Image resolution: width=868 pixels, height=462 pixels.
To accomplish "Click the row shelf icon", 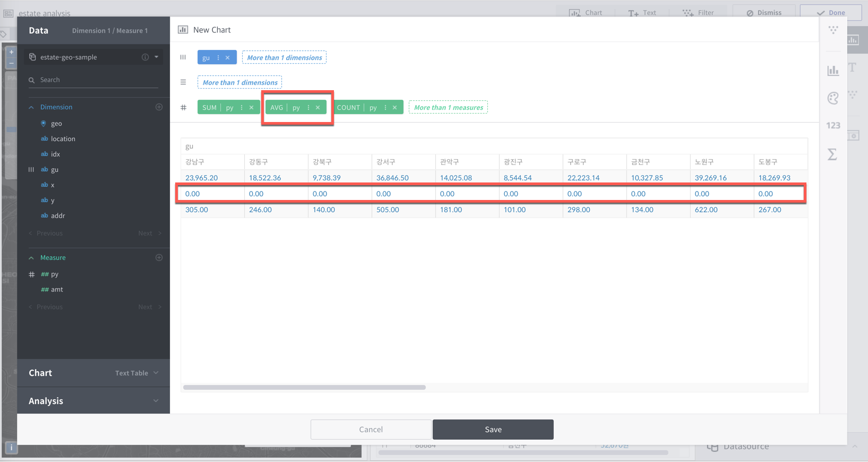I will [183, 82].
